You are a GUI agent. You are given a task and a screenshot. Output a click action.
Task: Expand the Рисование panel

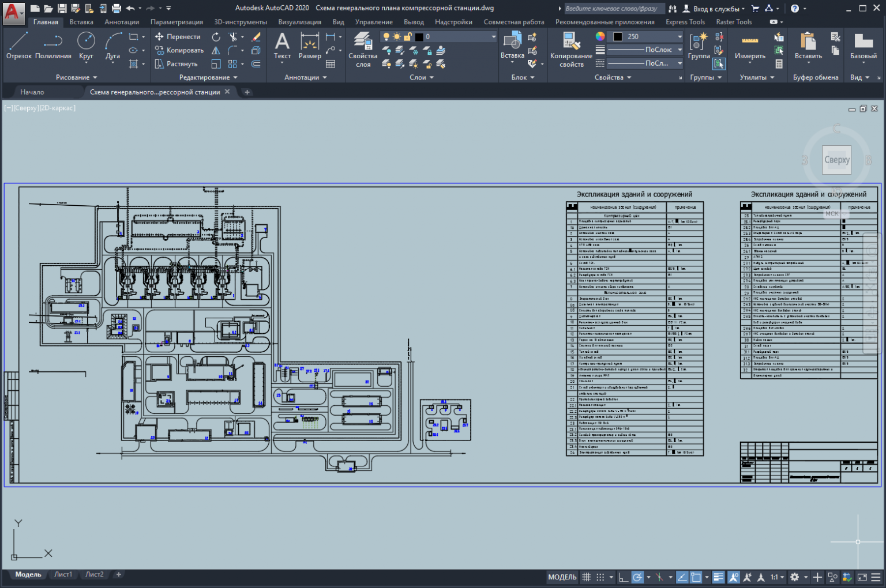click(77, 77)
